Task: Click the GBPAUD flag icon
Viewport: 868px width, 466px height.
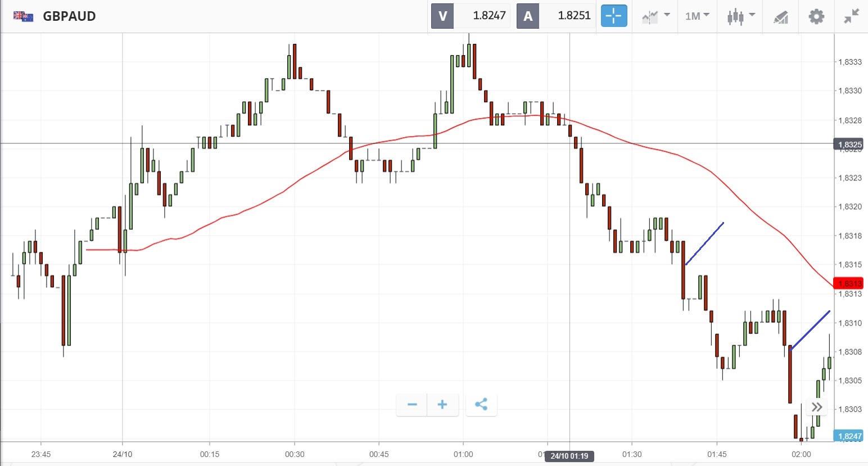Action: pyautogui.click(x=23, y=16)
